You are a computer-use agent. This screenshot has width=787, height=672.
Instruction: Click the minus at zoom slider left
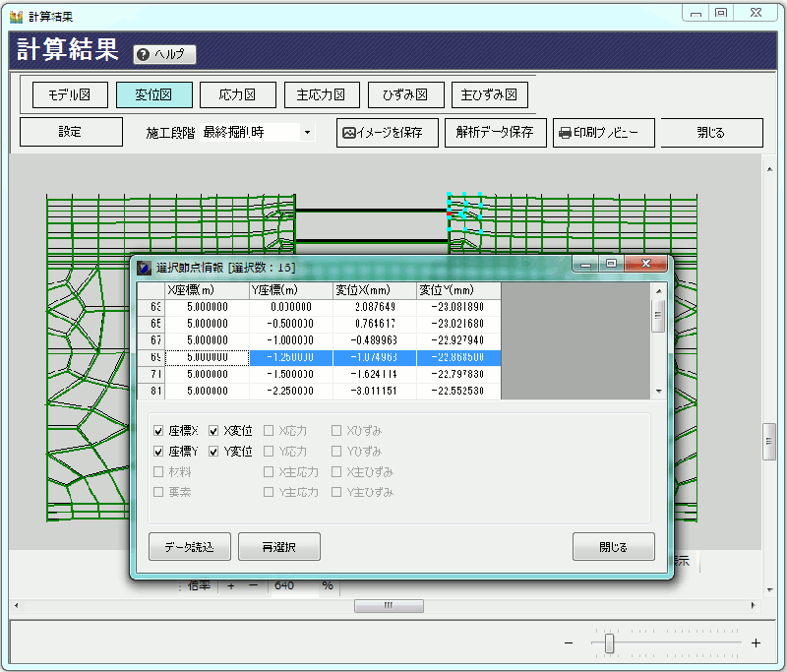click(x=569, y=642)
